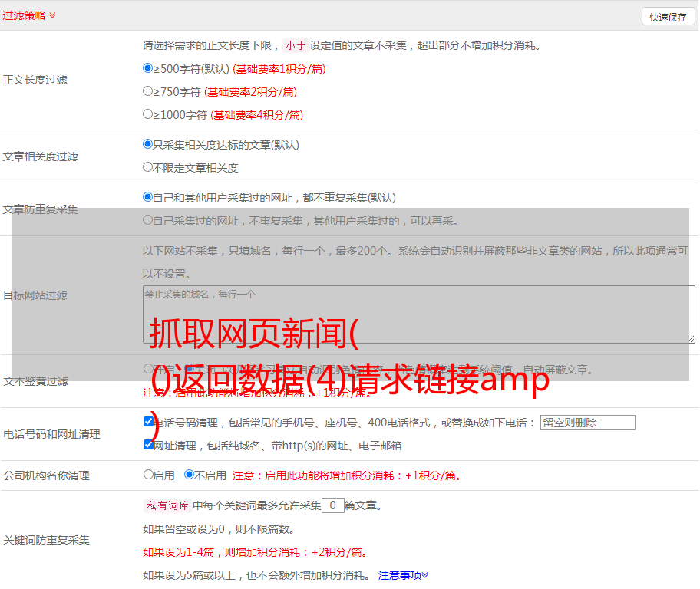Viewport: 700px width, 589px height.
Task: Collapse the 过滤策略 section header
Action: click(x=29, y=15)
